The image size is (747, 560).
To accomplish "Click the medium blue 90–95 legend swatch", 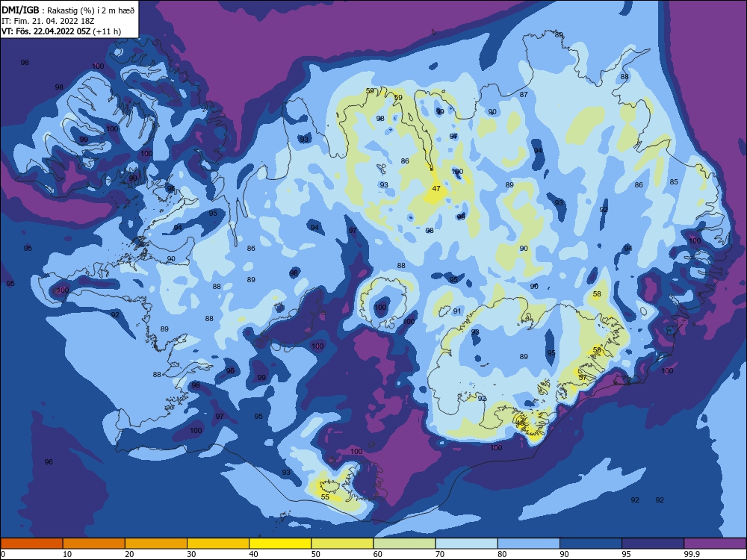I will [591, 544].
